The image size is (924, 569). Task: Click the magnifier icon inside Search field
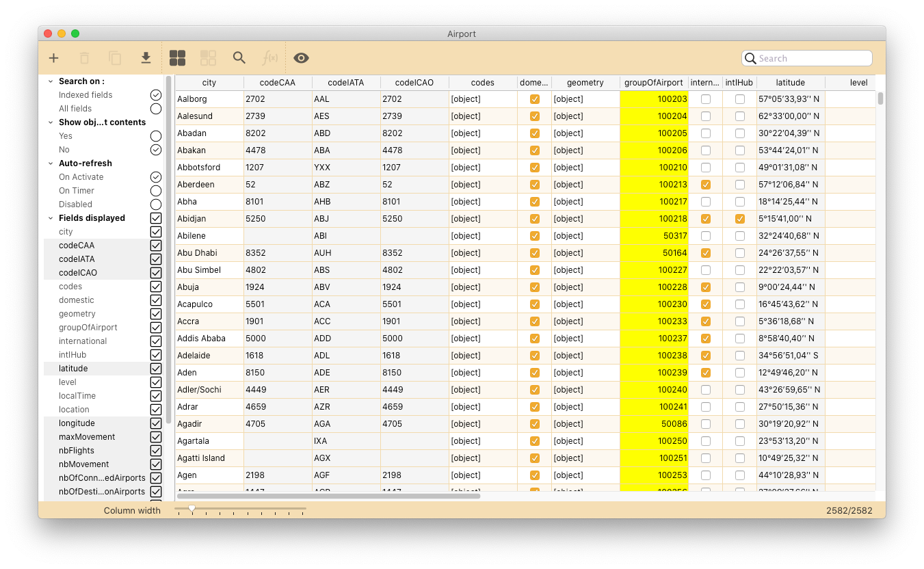750,59
